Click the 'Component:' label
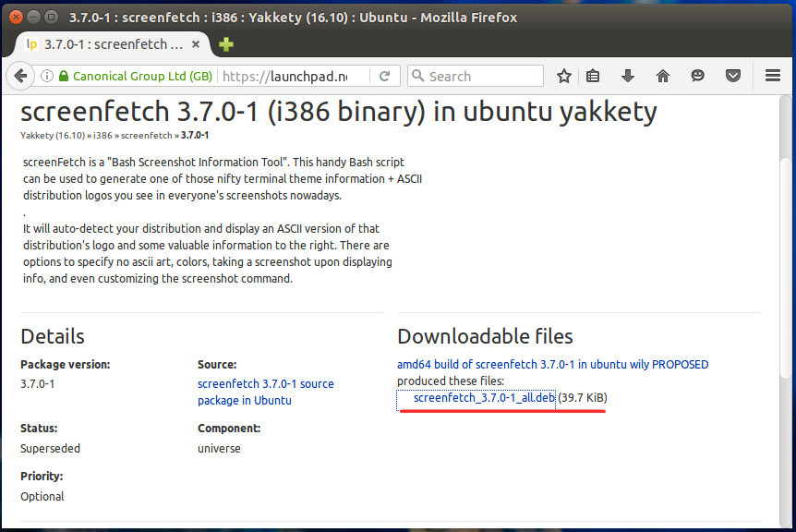Viewport: 796px width, 532px height. click(x=229, y=429)
